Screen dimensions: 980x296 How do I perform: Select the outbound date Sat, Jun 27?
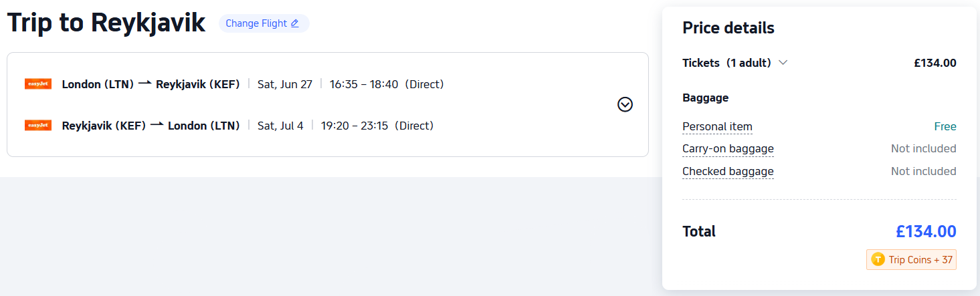[x=285, y=84]
